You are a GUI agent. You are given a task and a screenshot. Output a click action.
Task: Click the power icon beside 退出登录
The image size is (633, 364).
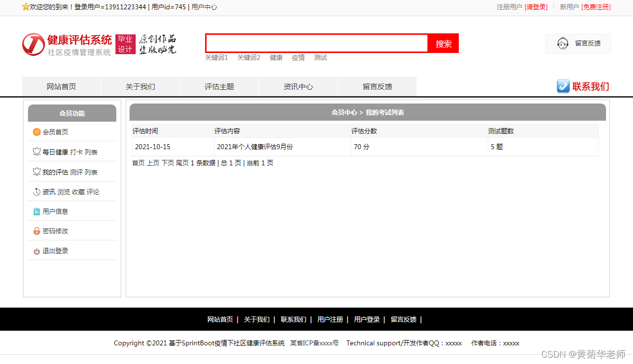pyautogui.click(x=36, y=251)
